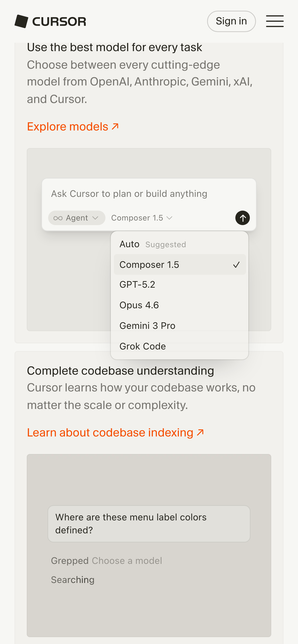Expand the Agent mode dropdown
298x644 pixels.
tap(76, 218)
